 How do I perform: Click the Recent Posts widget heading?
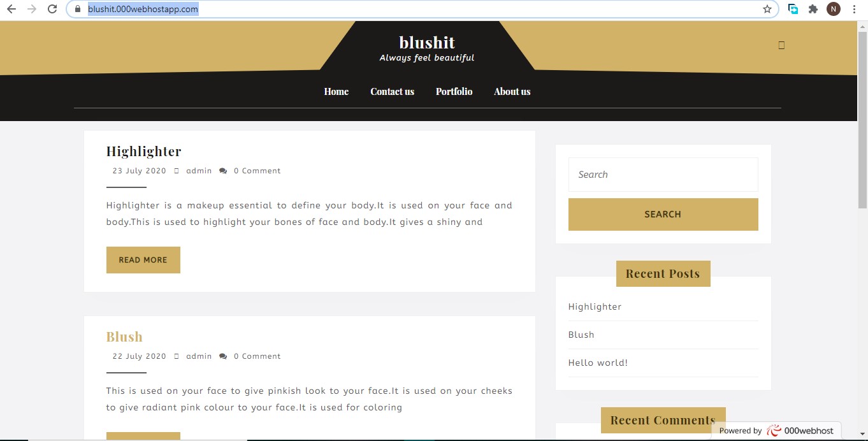[663, 274]
